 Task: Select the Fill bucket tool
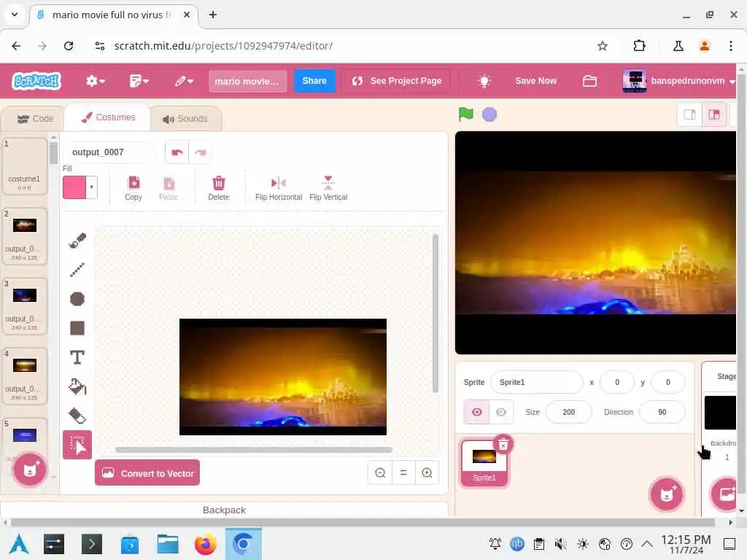coord(77,386)
